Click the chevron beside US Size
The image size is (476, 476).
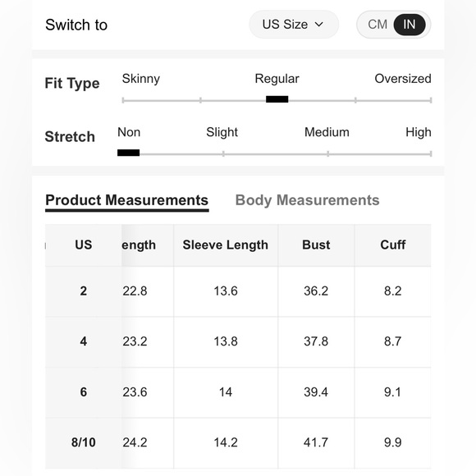click(x=318, y=25)
